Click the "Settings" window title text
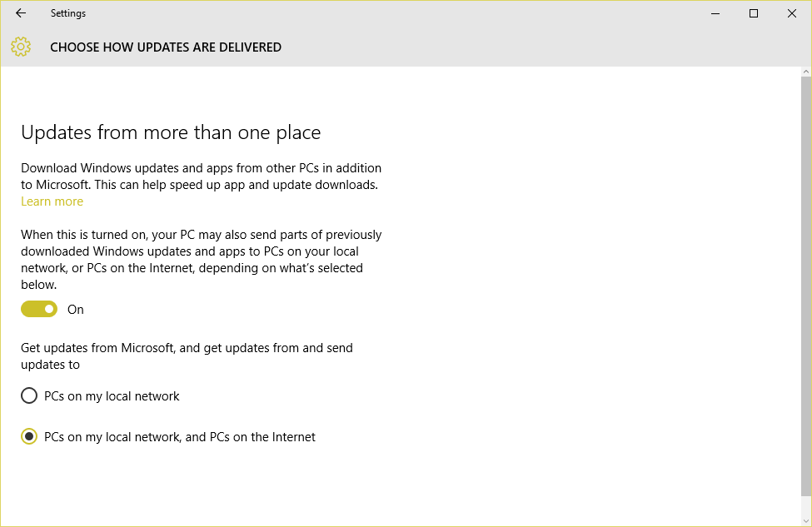812x527 pixels. coord(67,13)
